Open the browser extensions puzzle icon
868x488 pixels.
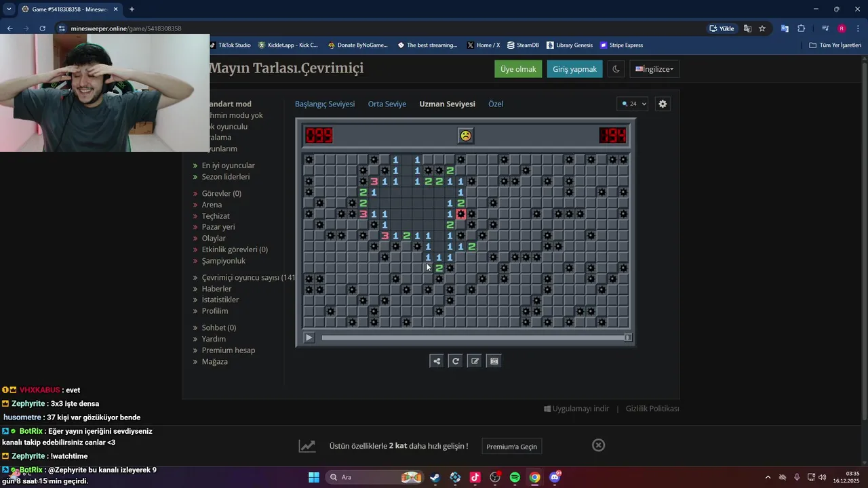pyautogui.click(x=801, y=28)
